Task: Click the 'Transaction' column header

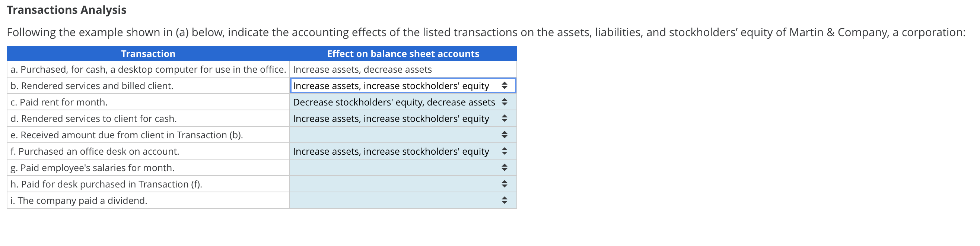Action: pyautogui.click(x=148, y=53)
